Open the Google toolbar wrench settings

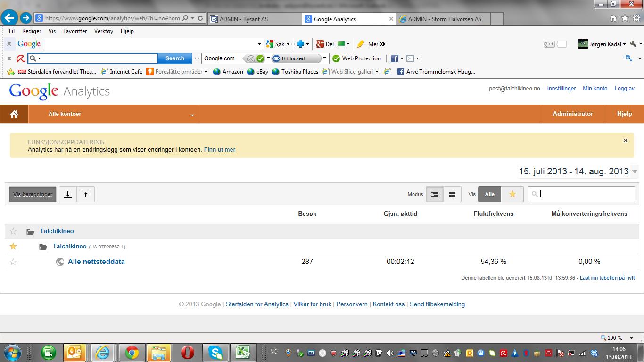[633, 44]
